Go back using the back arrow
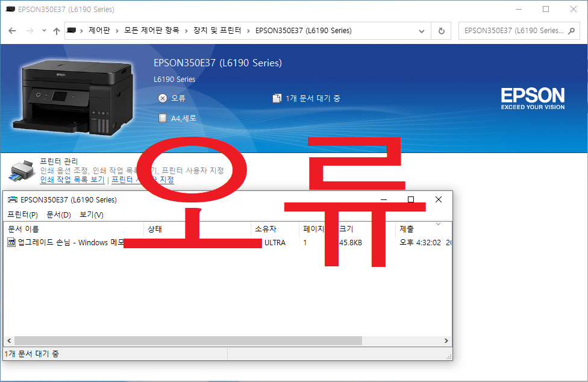The width and height of the screenshot is (588, 382). pos(12,31)
